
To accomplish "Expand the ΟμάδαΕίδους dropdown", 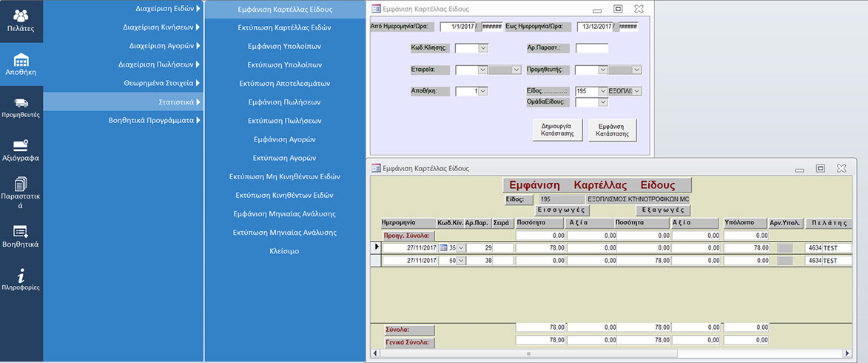I will [602, 102].
